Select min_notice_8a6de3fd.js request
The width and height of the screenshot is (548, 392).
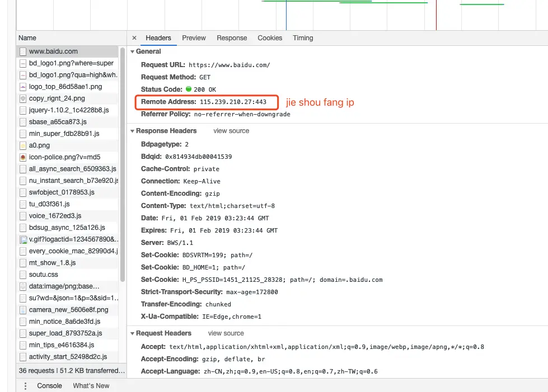click(67, 322)
